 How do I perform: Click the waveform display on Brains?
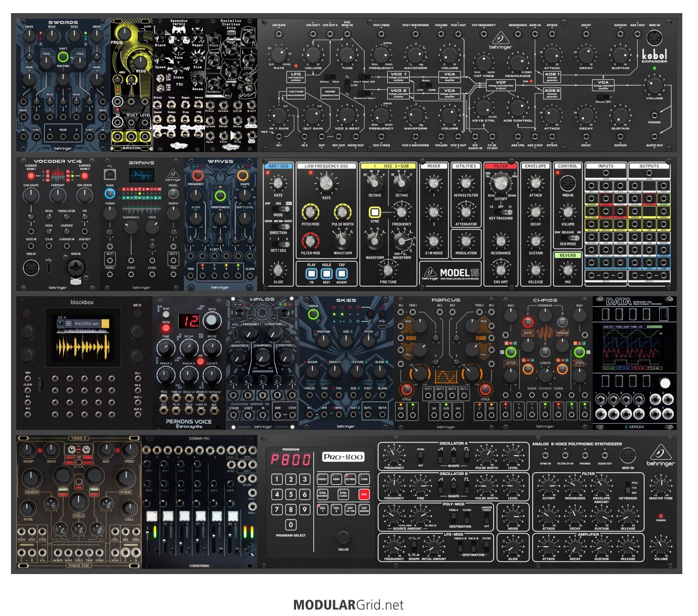[141, 175]
